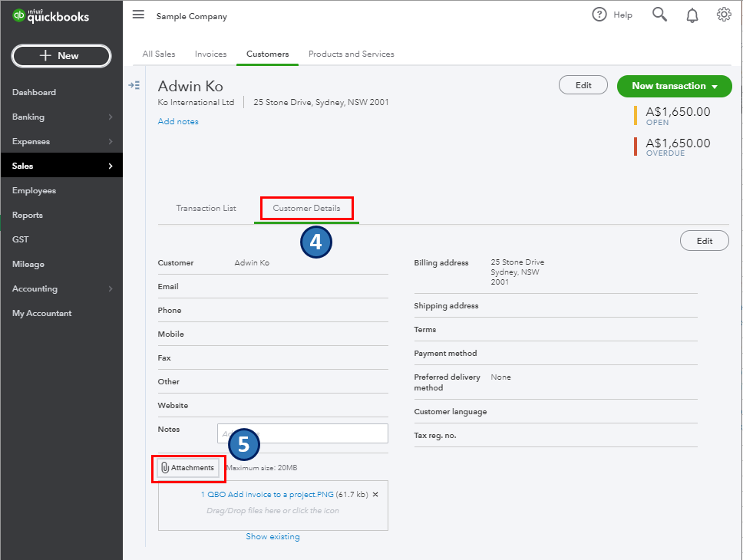Remove the attached PNG file
743x560 pixels.
click(375, 495)
